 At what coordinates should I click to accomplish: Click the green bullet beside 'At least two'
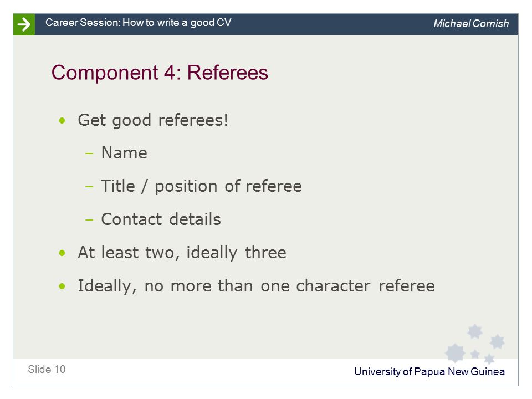(x=62, y=253)
